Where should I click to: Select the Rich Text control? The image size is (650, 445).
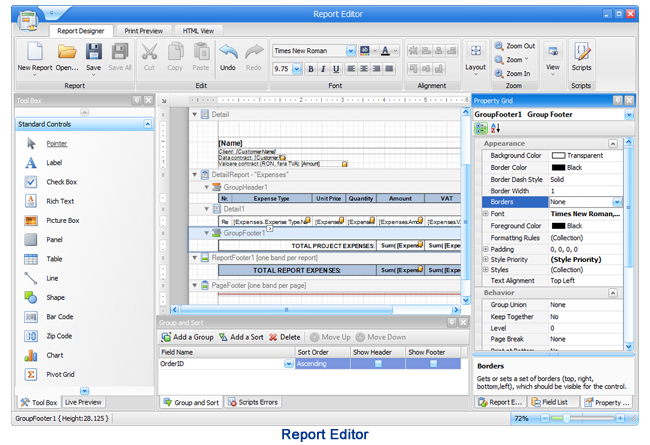[31, 201]
